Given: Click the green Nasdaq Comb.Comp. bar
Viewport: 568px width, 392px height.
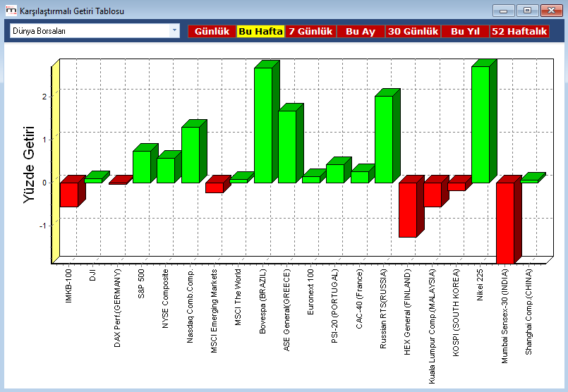Looking at the screenshot, I should pos(191,155).
